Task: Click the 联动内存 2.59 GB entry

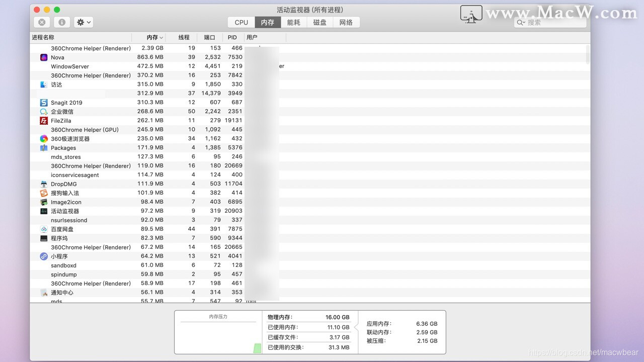Action: [x=402, y=332]
